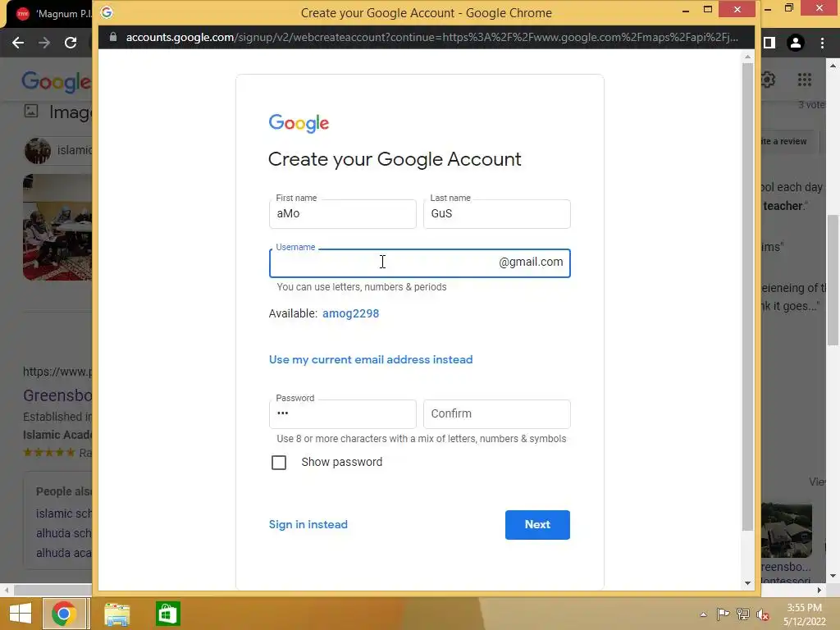Click the Username input field
This screenshot has width=840, height=630.
coord(419,263)
